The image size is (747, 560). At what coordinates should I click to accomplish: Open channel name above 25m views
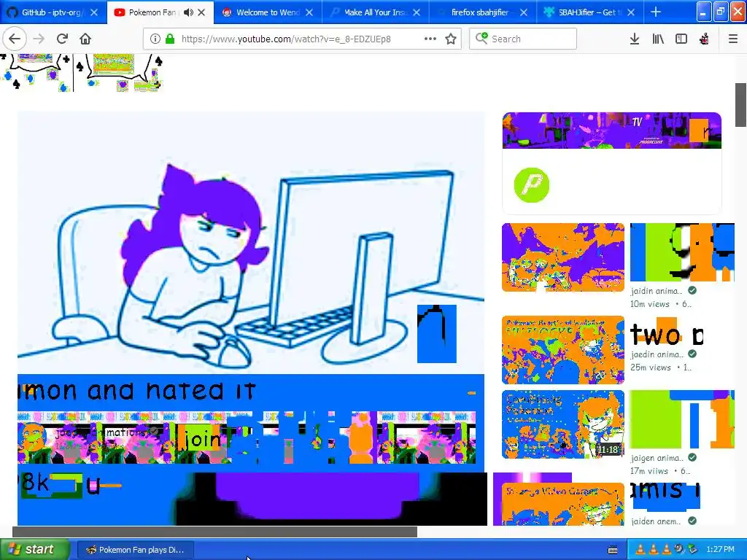tap(657, 354)
